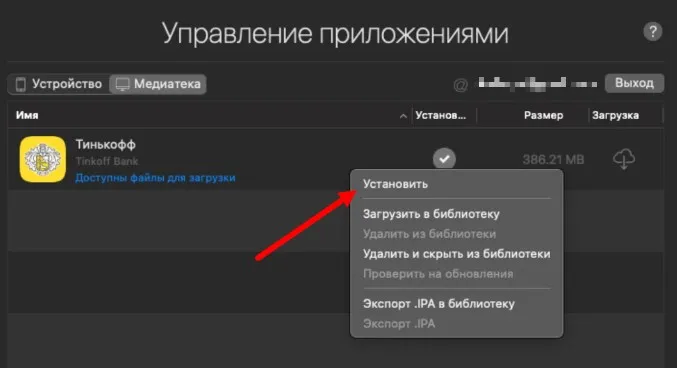Viewport: 677px width, 368px height.
Task: Click the Tinkoff Bank developer label
Action: 107,161
